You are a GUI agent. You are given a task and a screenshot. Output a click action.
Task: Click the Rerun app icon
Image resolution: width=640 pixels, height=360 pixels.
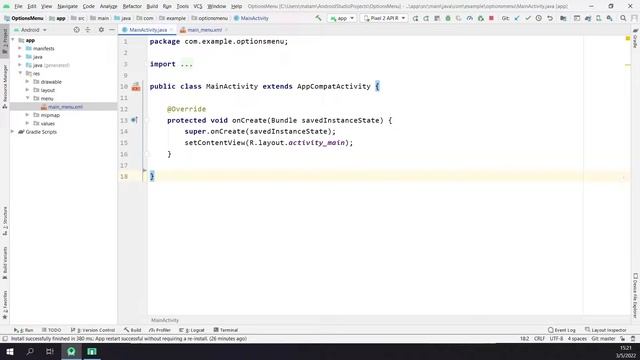click(x=415, y=18)
